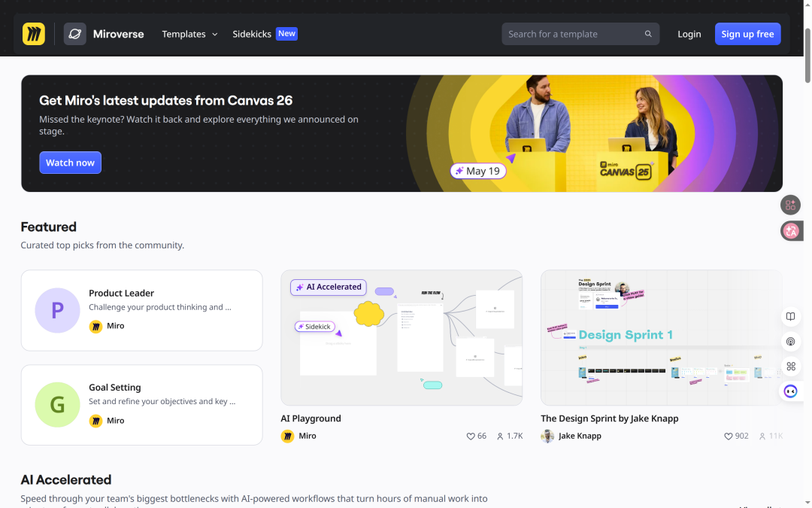
Task: Click the pink grid sparkle side icon
Action: click(x=790, y=205)
